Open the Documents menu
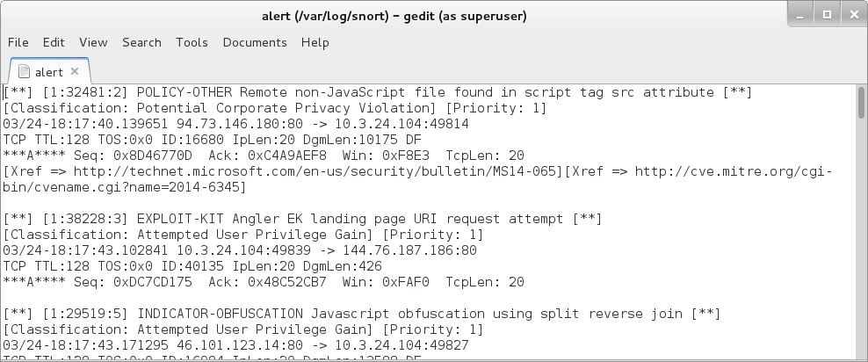This screenshot has width=868, height=362. [x=255, y=42]
